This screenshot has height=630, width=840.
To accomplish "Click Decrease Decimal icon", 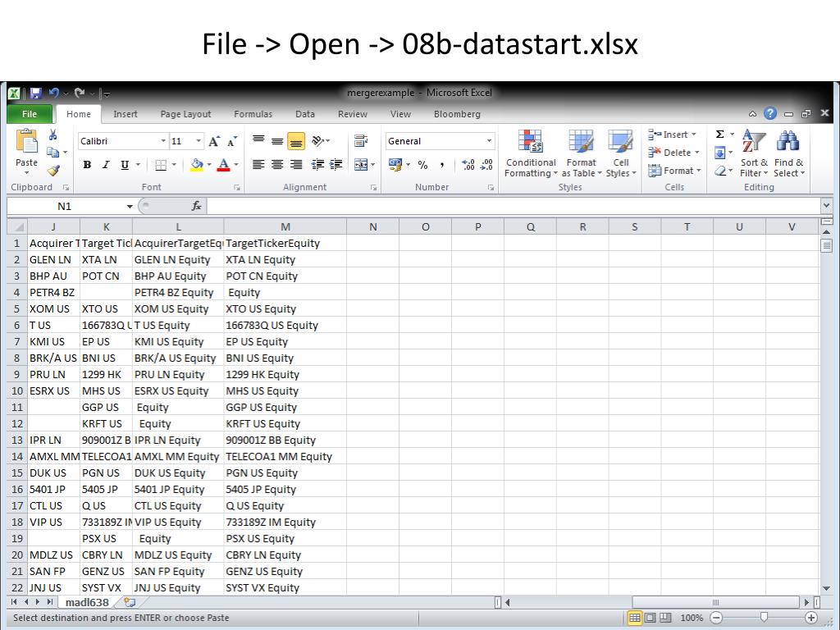I will tap(486, 164).
